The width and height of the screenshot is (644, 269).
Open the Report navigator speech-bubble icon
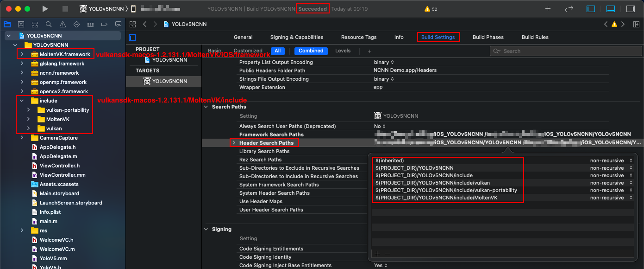pos(118,24)
